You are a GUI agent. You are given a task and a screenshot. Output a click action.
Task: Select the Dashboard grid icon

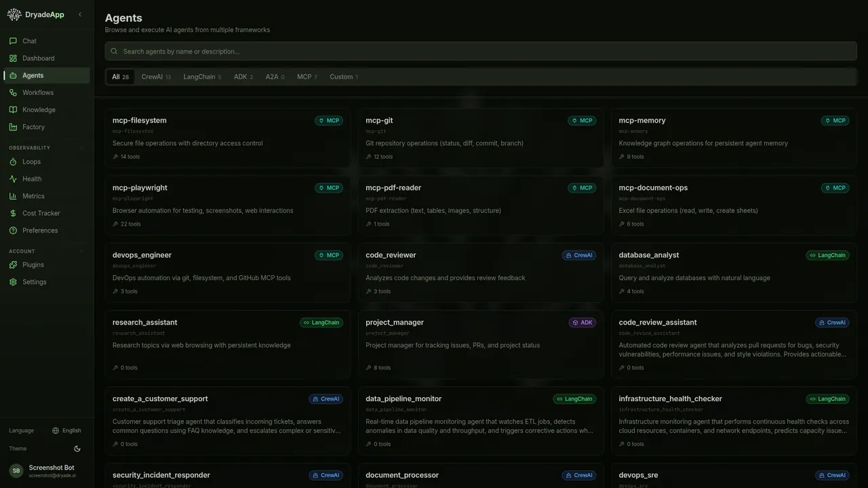pos(13,58)
